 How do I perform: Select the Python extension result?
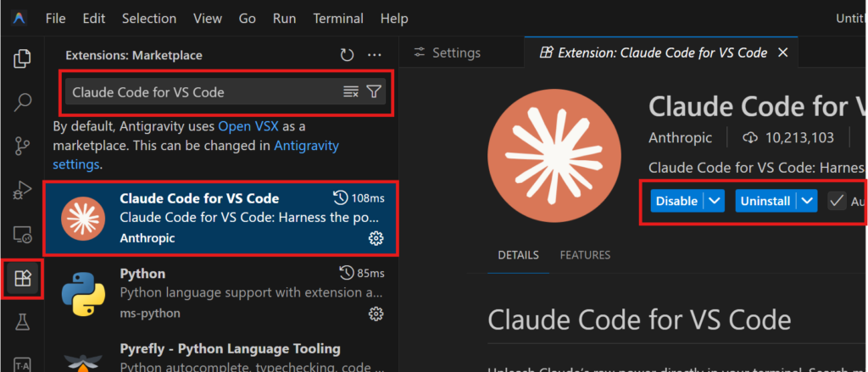(221, 294)
